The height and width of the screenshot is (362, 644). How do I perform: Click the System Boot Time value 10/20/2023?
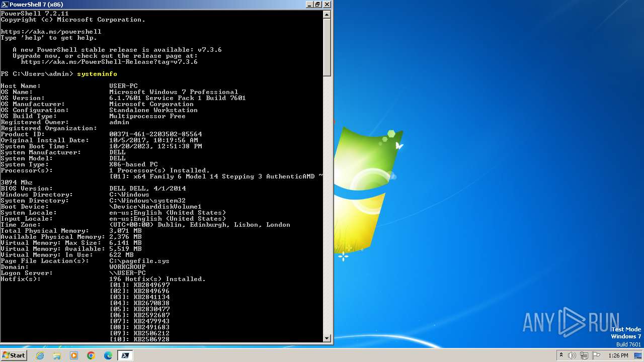pos(155,146)
